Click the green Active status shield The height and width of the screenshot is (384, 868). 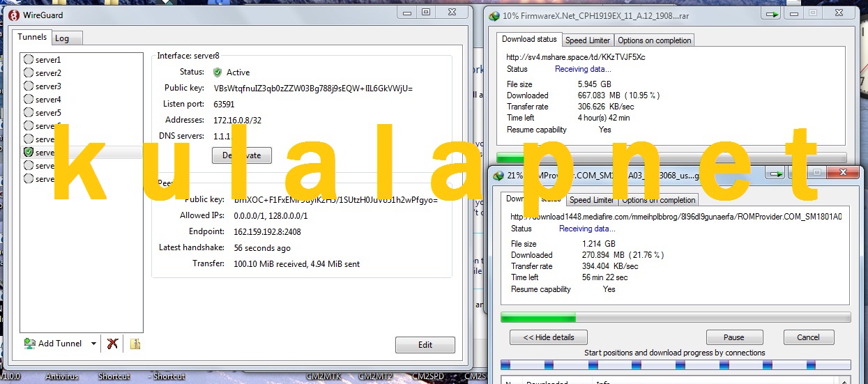(x=218, y=72)
